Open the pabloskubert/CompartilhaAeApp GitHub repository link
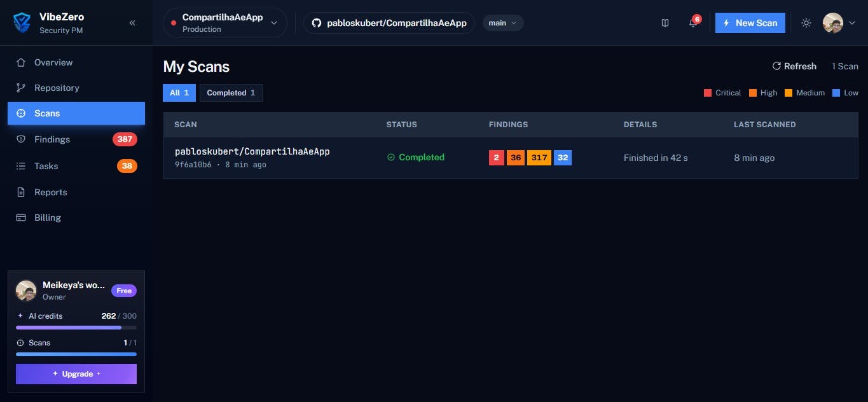 [389, 23]
